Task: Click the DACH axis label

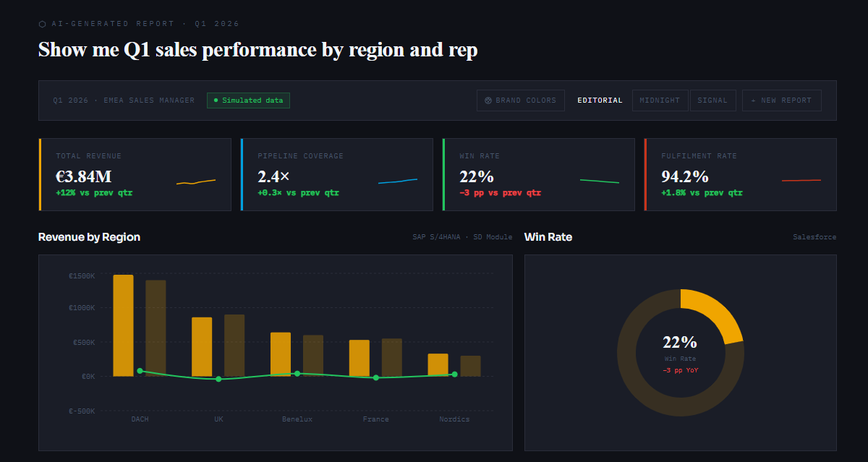Action: pyautogui.click(x=140, y=419)
